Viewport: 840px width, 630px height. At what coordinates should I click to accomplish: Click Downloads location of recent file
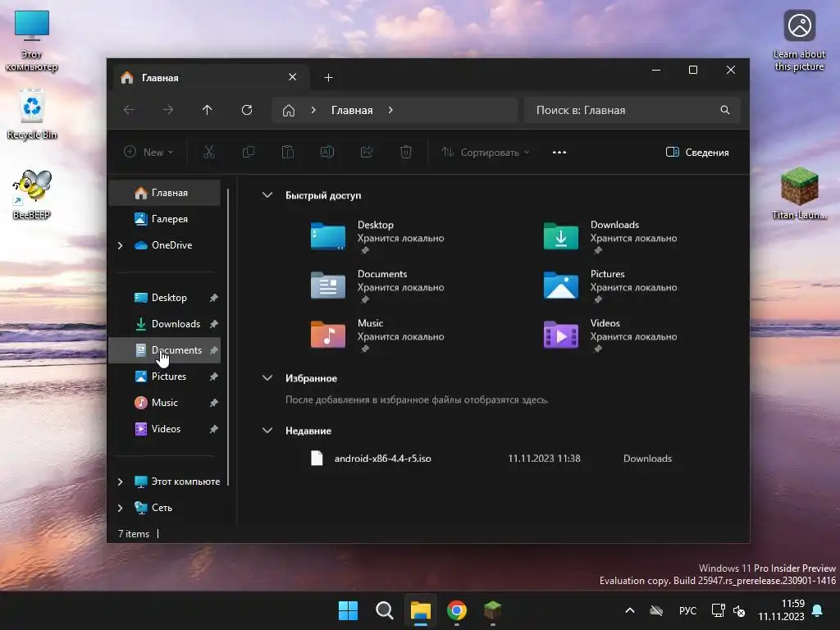648,459
